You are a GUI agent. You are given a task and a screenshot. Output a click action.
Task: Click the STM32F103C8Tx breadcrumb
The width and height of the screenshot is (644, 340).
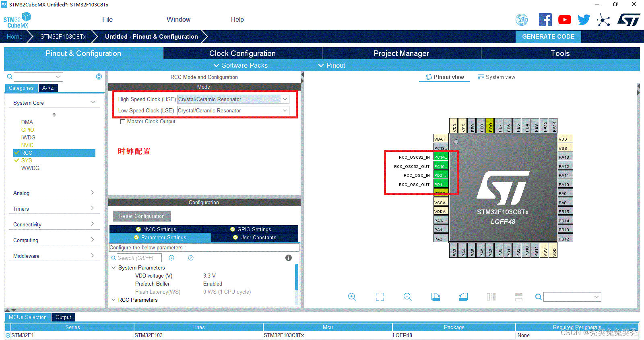point(63,36)
